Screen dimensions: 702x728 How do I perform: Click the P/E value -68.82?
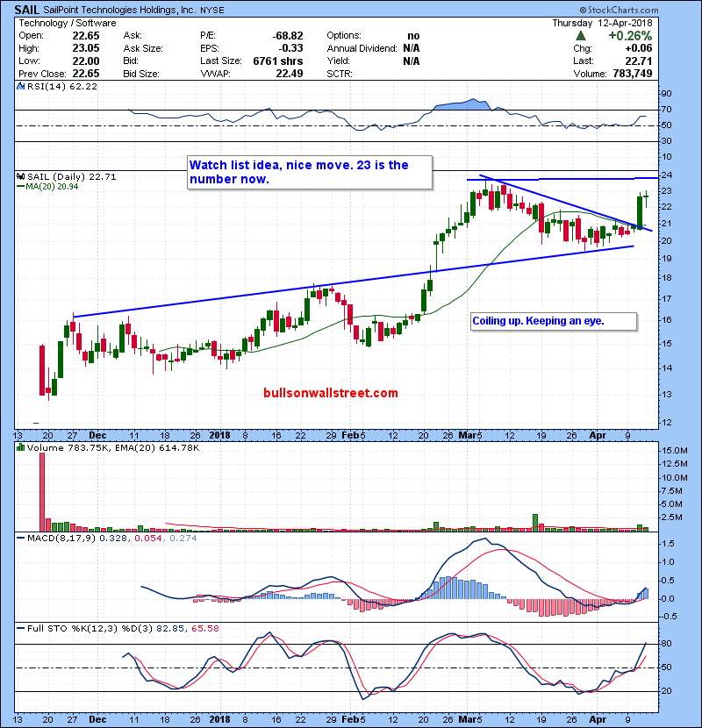coord(288,36)
